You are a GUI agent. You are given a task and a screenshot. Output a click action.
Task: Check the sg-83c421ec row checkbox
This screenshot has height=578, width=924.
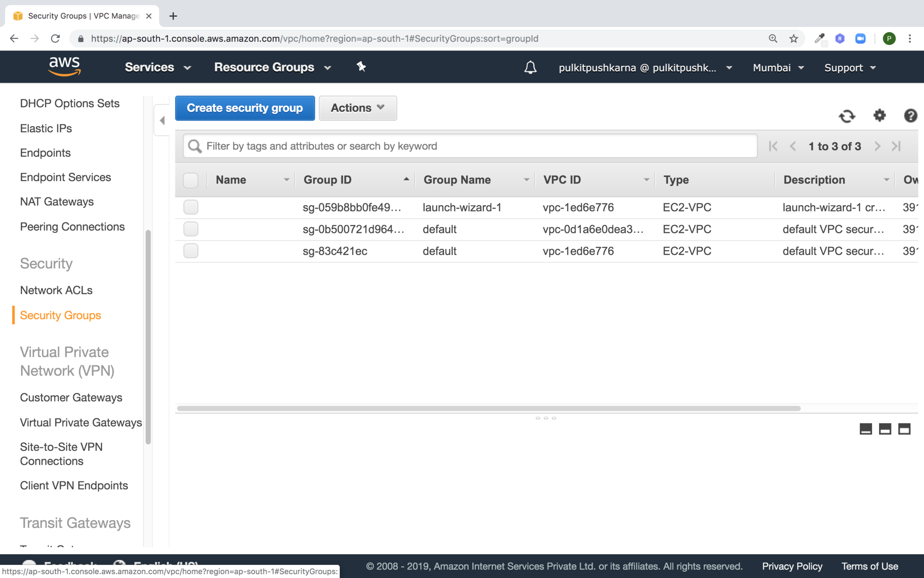[x=191, y=251]
